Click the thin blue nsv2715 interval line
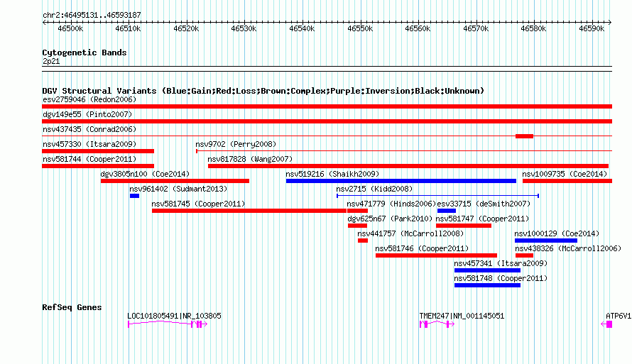632x364 pixels. pyautogui.click(x=437, y=196)
